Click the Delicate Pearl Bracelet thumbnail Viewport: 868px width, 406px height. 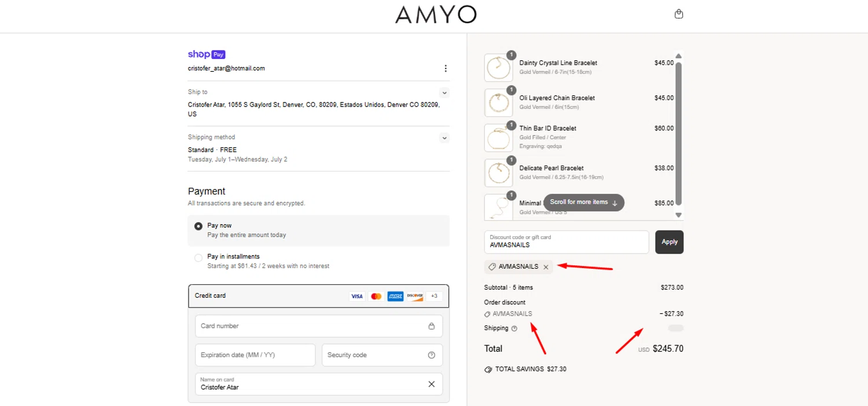tap(498, 173)
